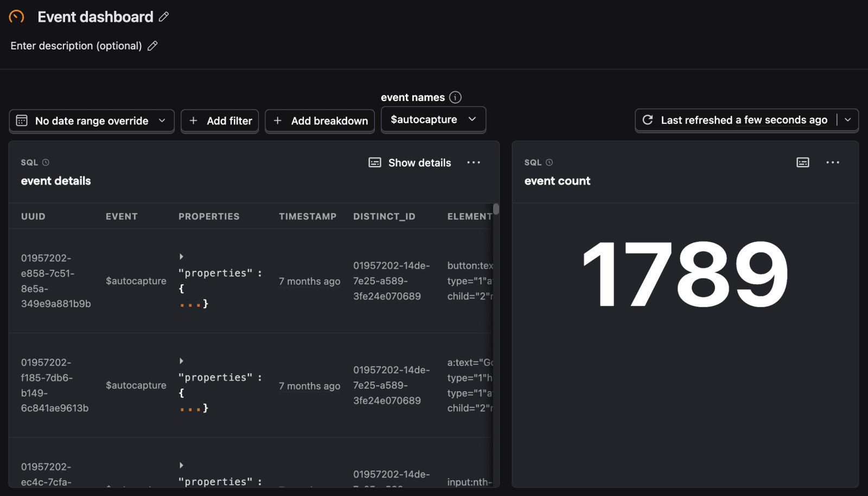Open the $autocapture event names dropdown
The width and height of the screenshot is (868, 496).
[x=433, y=119]
